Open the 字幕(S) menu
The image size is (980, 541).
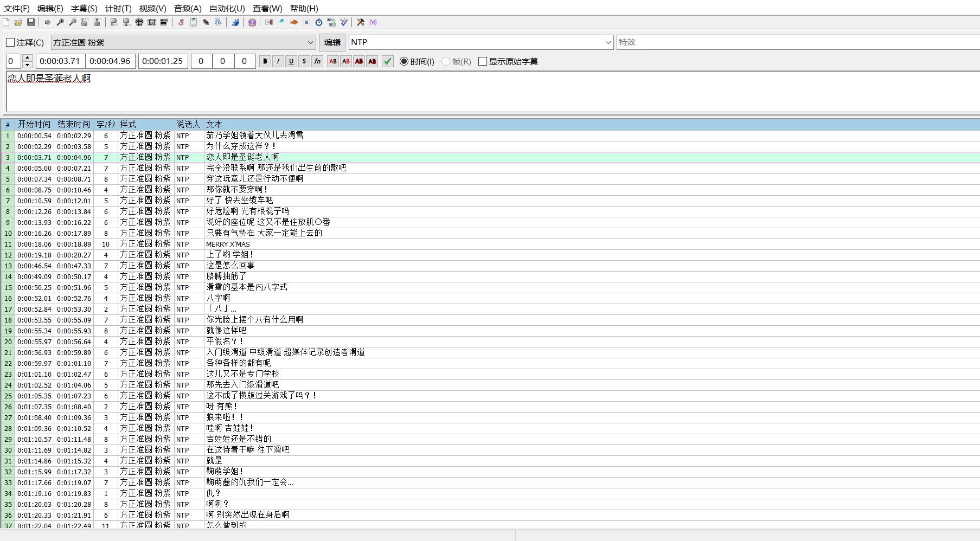84,9
